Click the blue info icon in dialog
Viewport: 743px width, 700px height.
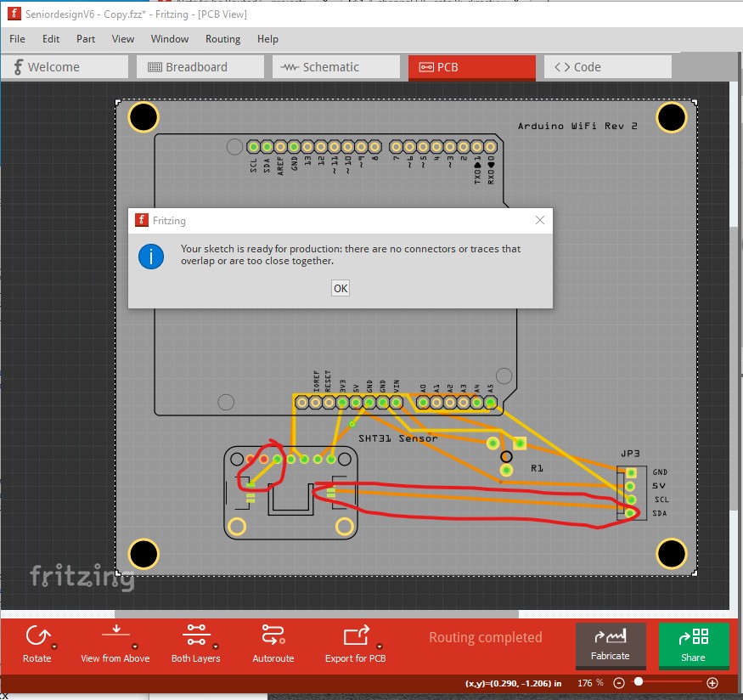pyautogui.click(x=151, y=257)
